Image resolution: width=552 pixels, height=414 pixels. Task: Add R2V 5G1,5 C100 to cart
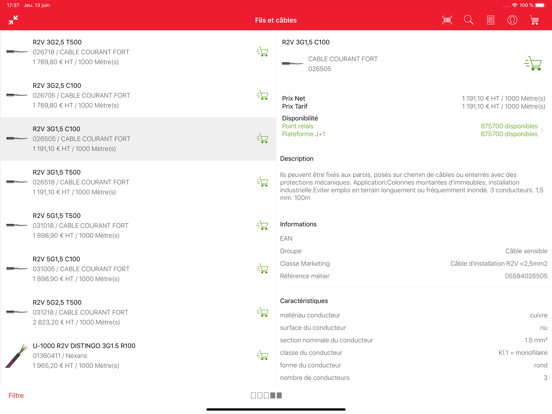point(262,268)
